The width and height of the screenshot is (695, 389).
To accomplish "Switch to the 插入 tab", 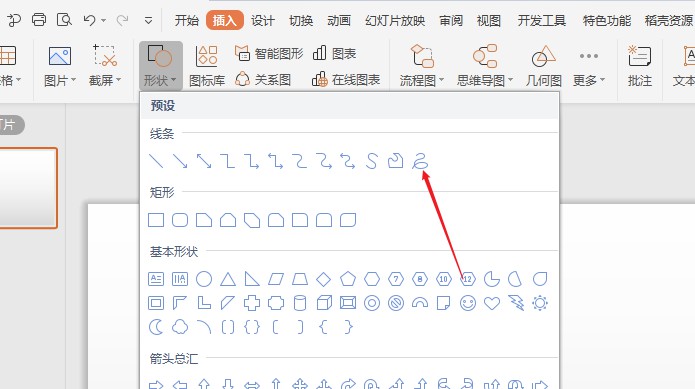I will [225, 20].
